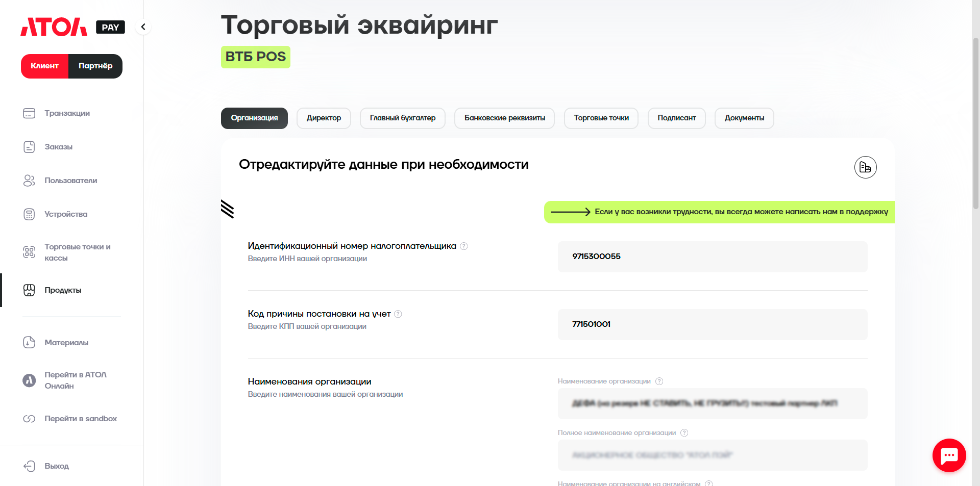The image size is (980, 486).
Task: Select the Главный бухгалтер tab
Action: [403, 118]
